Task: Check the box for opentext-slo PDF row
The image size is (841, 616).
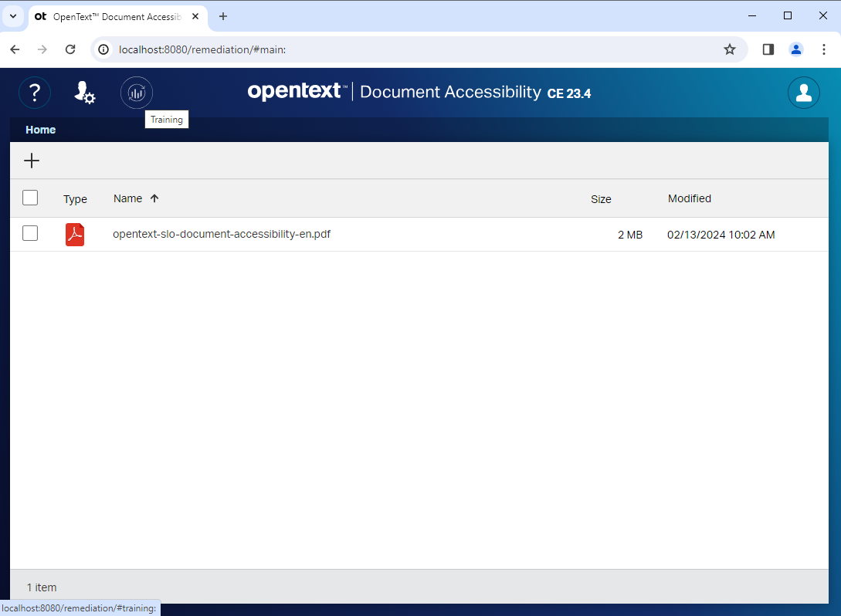Action: click(x=30, y=234)
